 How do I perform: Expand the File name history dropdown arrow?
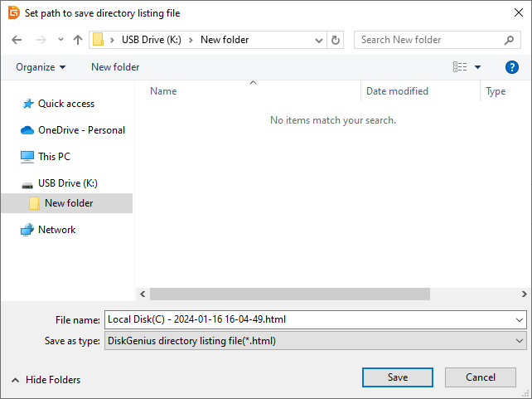click(520, 319)
